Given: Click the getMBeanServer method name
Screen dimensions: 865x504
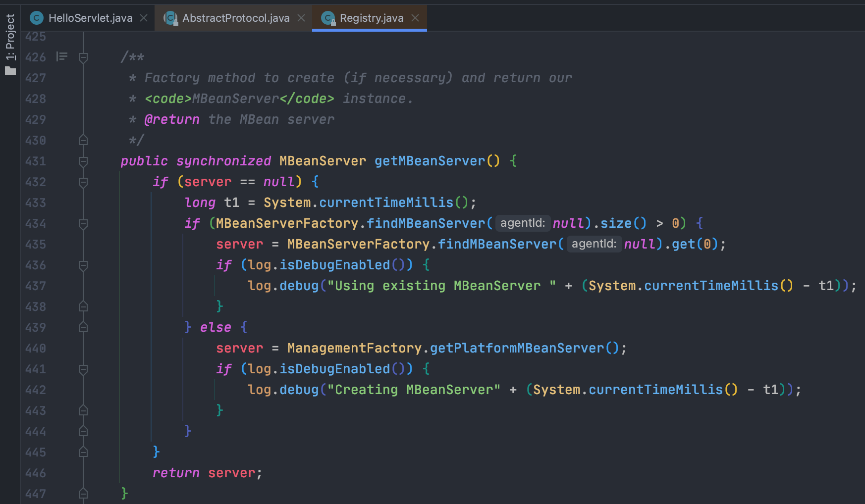Looking at the screenshot, I should pyautogui.click(x=430, y=161).
